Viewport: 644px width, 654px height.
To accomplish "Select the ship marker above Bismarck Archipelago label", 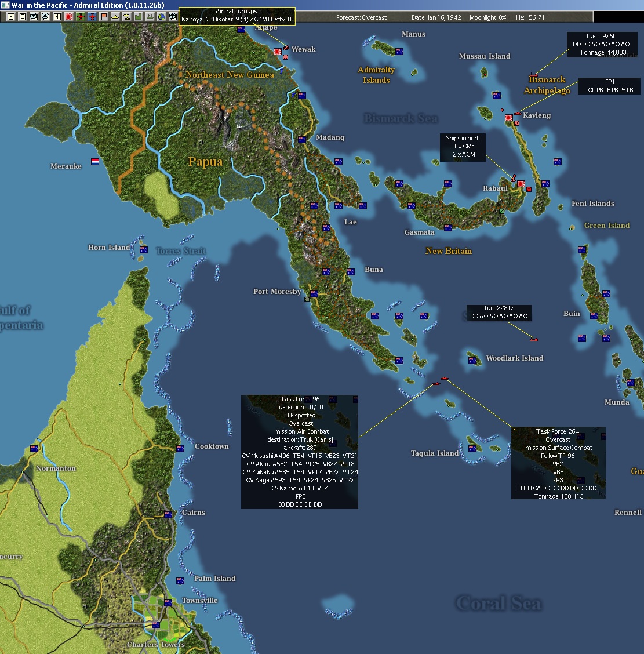I will tap(533, 75).
